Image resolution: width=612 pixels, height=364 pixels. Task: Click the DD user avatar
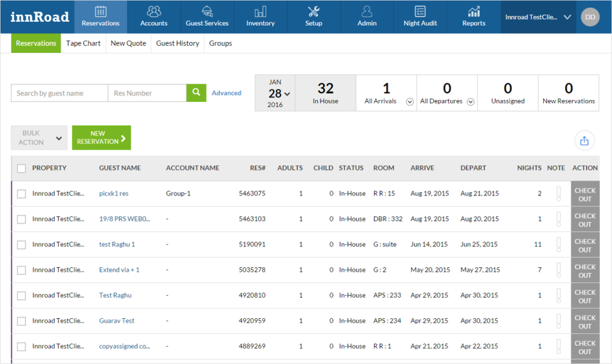(590, 17)
